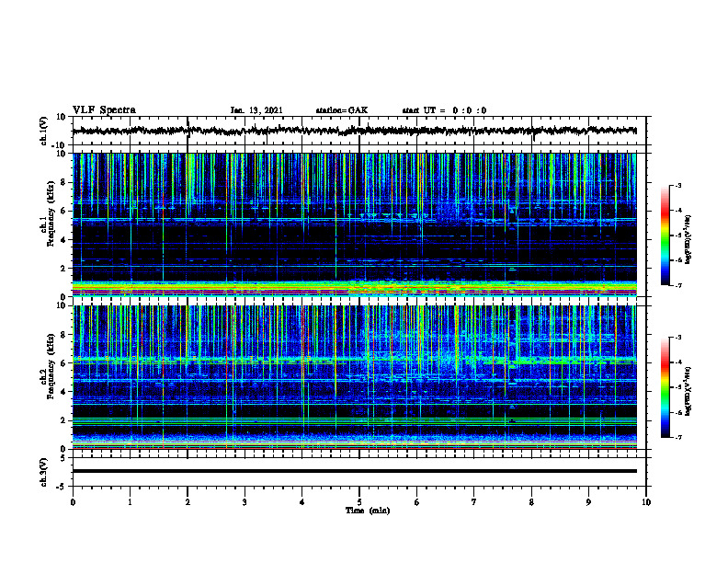Viewport: 728px width, 563px height.
Task: Click the "-7" label on ch.2 color scale
Action: (678, 438)
